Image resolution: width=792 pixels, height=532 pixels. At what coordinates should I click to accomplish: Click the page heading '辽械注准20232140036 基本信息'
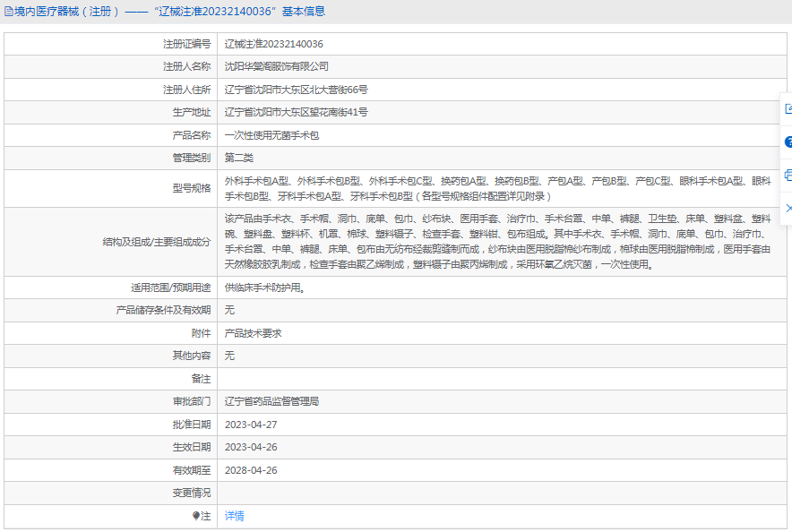pos(240,12)
